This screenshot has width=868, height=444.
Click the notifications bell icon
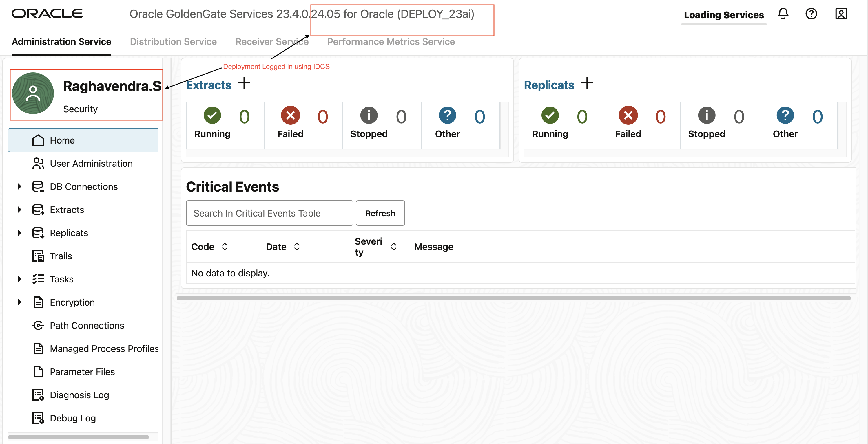[x=783, y=14]
